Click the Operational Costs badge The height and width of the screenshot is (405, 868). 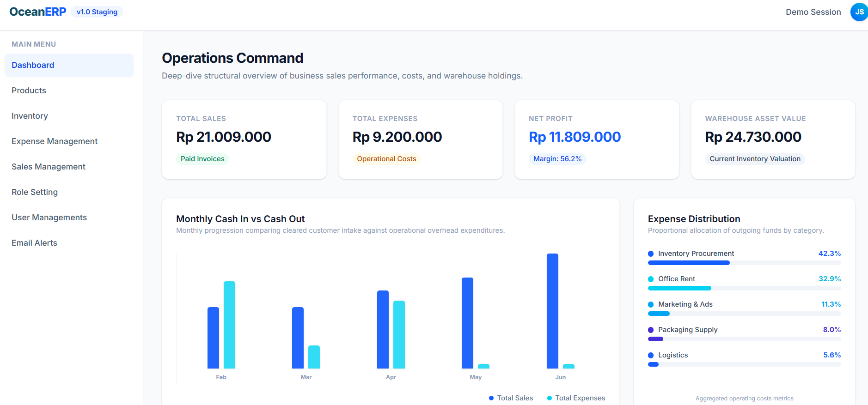pyautogui.click(x=386, y=159)
